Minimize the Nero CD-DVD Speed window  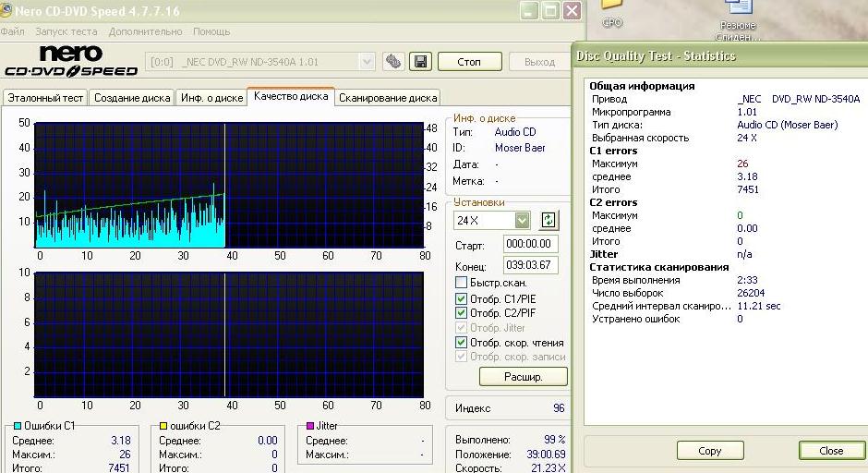[527, 11]
